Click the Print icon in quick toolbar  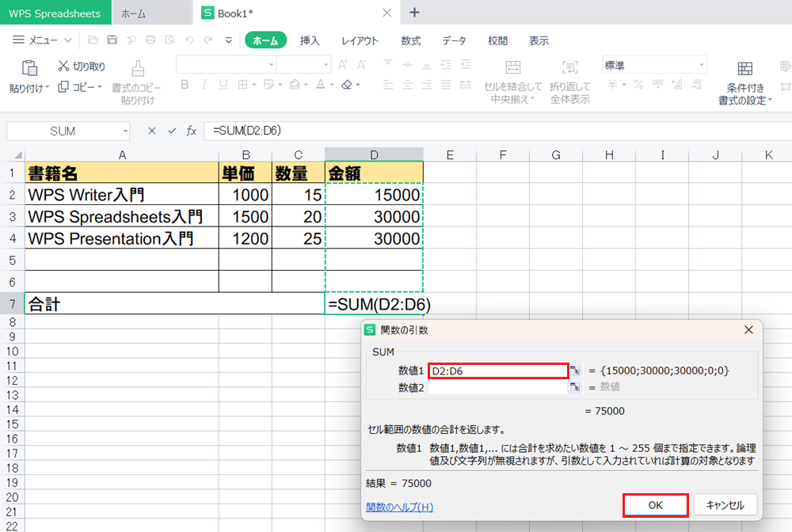coord(150,40)
